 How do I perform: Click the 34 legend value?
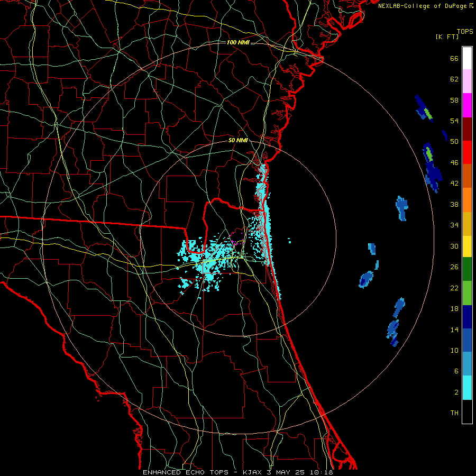(454, 225)
